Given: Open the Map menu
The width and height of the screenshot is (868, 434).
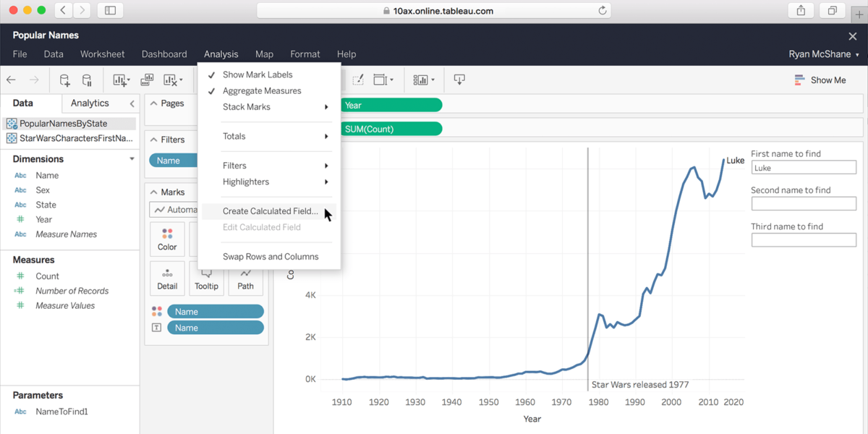Looking at the screenshot, I should coord(264,54).
